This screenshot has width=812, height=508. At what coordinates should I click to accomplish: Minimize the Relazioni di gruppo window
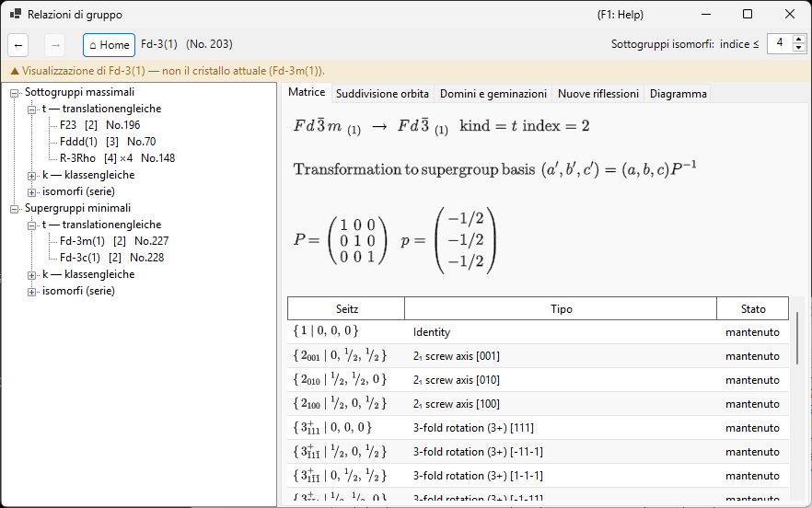coord(707,14)
